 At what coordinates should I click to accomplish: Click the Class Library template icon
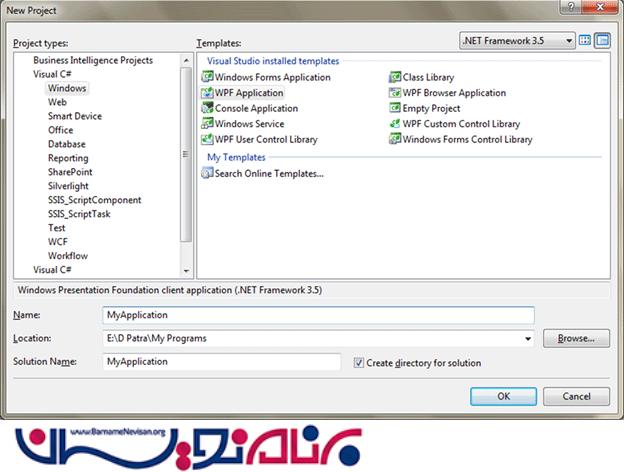pyautogui.click(x=395, y=77)
